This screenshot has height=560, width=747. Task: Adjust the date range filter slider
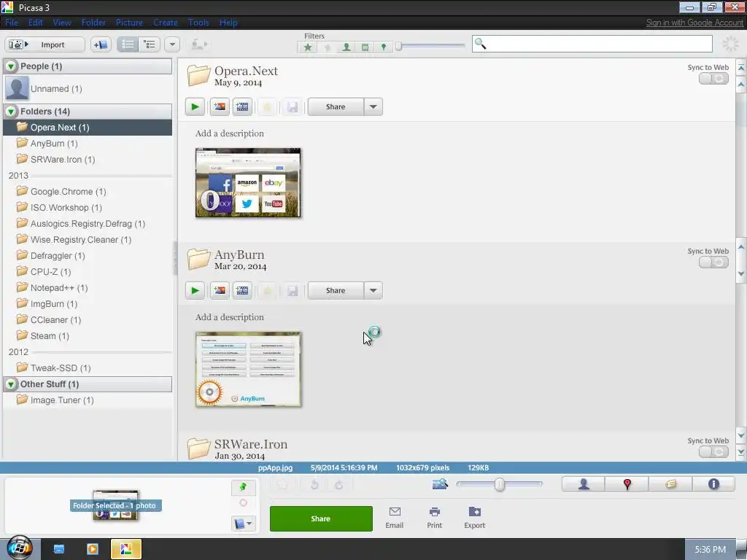pos(399,46)
